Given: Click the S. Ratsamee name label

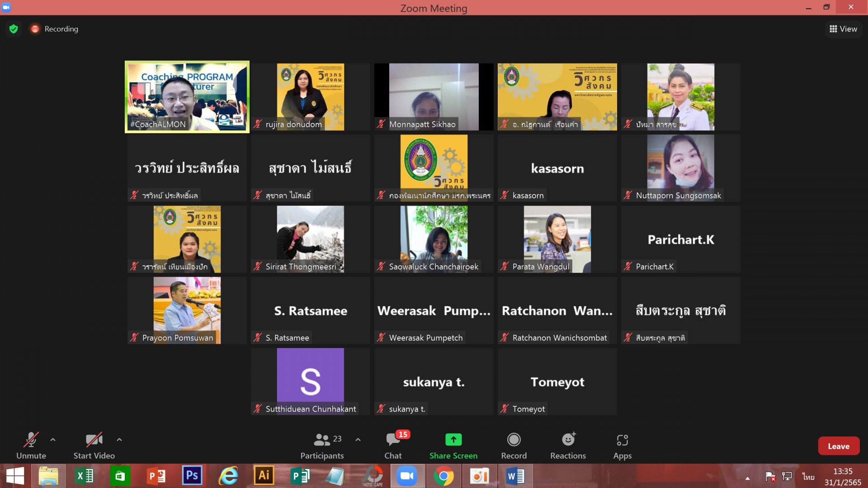Looking at the screenshot, I should (x=288, y=338).
